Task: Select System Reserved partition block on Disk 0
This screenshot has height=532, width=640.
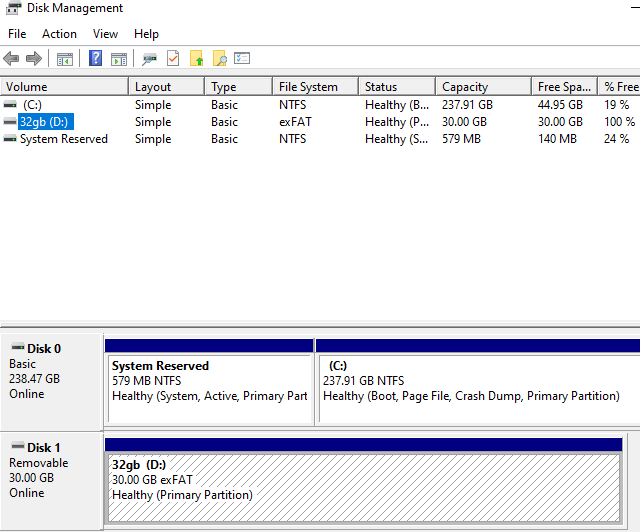Action: [209, 382]
